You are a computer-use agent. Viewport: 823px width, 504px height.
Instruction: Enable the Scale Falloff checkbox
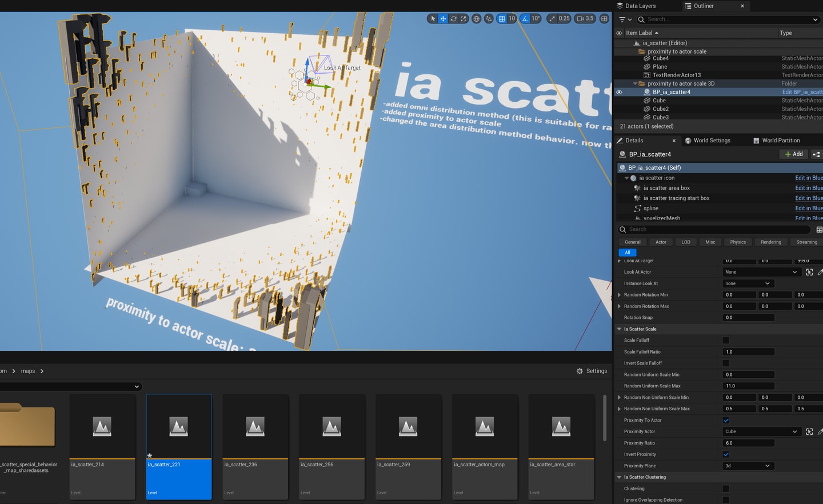(x=726, y=341)
